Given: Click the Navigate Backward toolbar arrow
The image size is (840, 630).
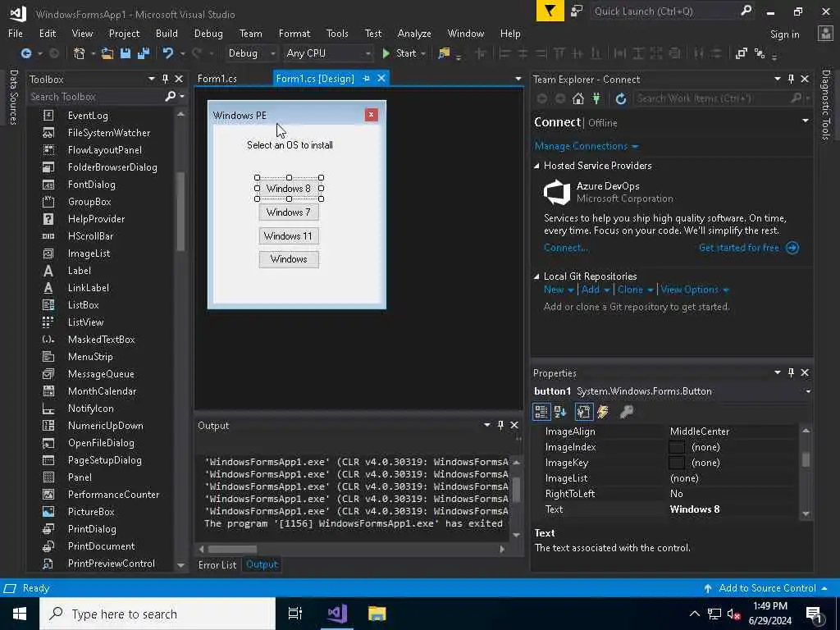Looking at the screenshot, I should point(25,53).
